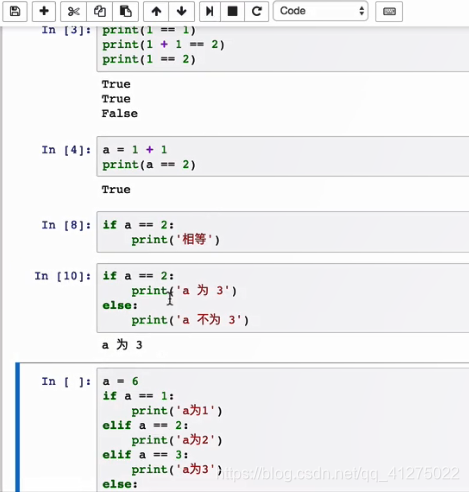Open the cell type dropdown showing Code
Viewport: 469px width, 492px height.
321,11
